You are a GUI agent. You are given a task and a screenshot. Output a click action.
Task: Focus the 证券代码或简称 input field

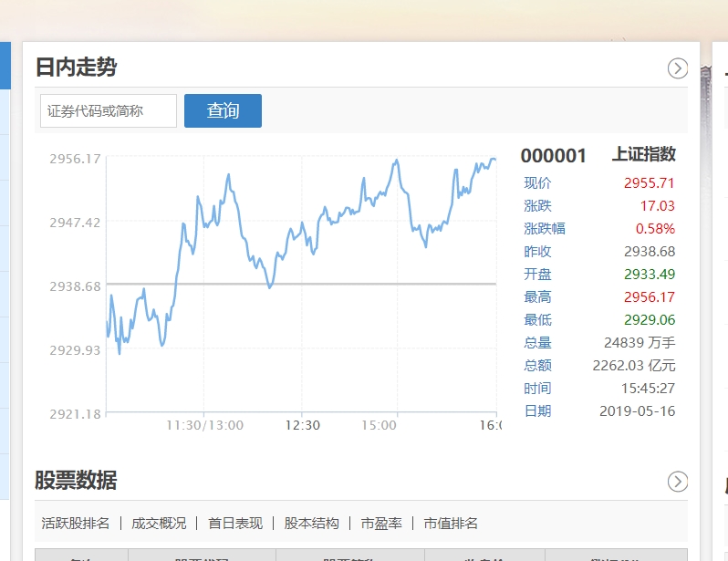109,110
